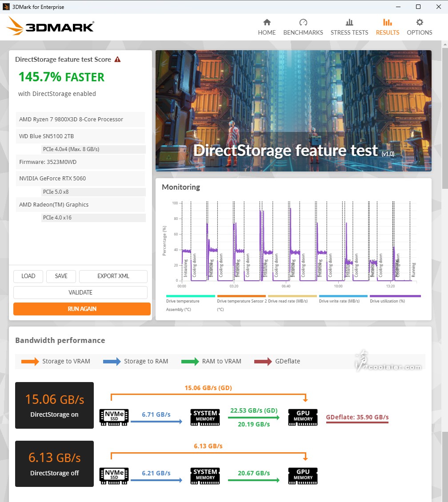Open the RESULTS label
Screen dimensions: 448x502
[x=388, y=32]
